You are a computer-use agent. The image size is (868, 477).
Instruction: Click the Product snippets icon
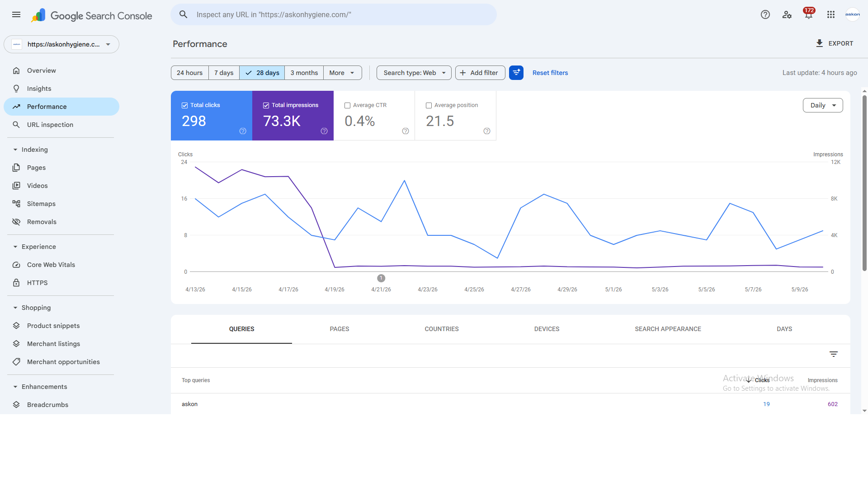click(x=16, y=326)
